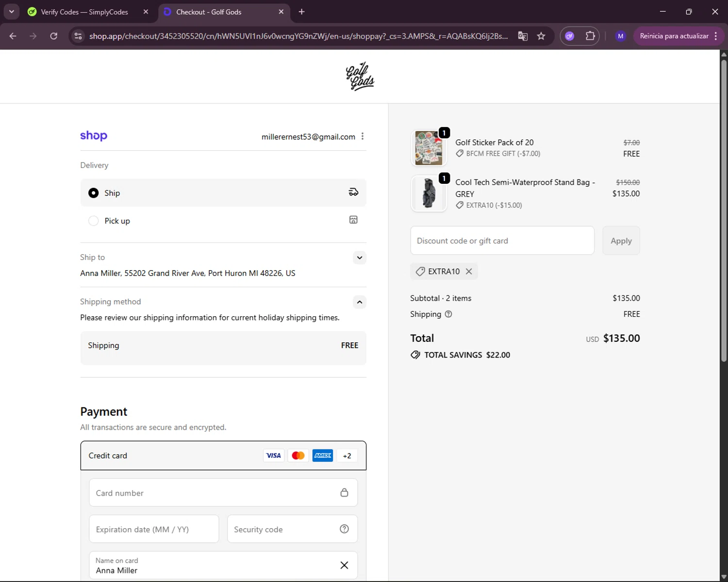Image resolution: width=728 pixels, height=582 pixels.
Task: Open the tab search dropdown
Action: (x=11, y=12)
